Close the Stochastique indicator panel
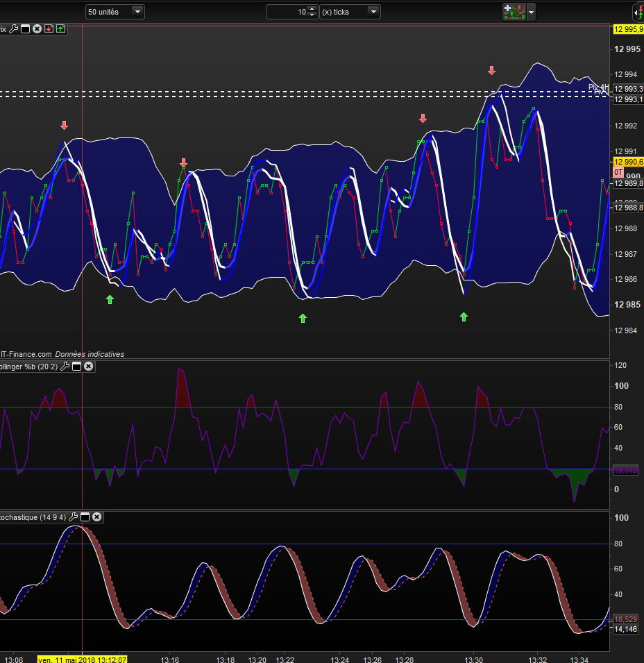The image size is (644, 663). [97, 517]
